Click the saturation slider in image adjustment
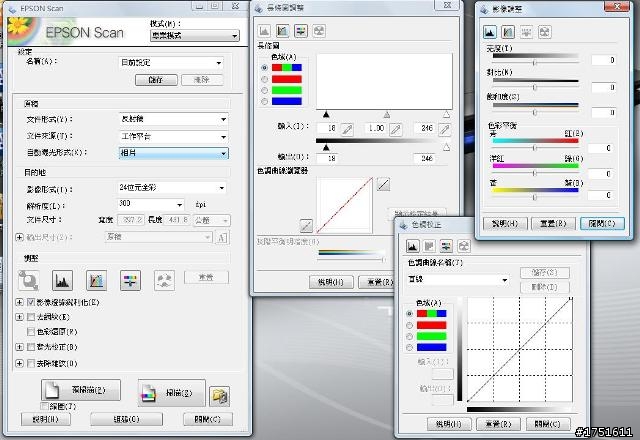 tap(536, 112)
